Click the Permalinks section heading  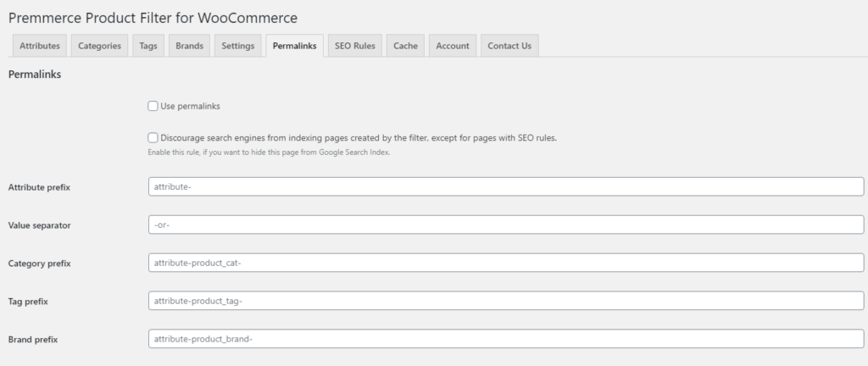pyautogui.click(x=34, y=75)
